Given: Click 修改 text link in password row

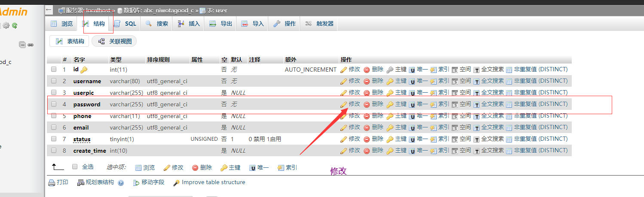Looking at the screenshot, I should coord(354,104).
